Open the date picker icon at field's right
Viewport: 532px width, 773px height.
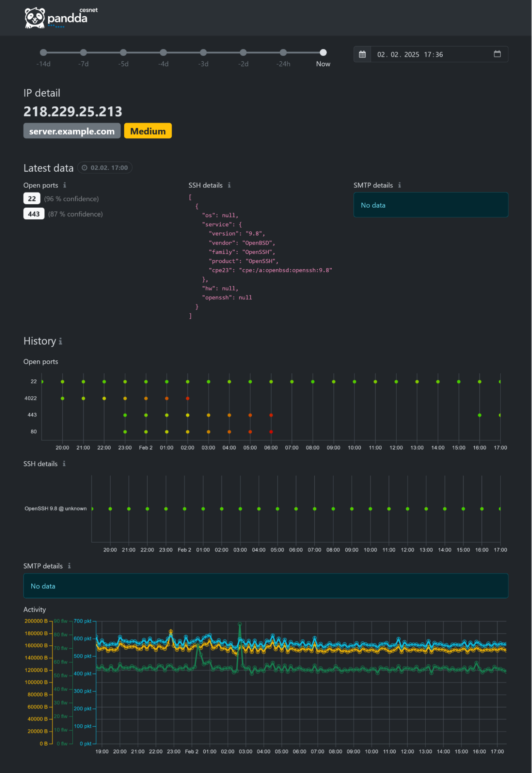[497, 54]
